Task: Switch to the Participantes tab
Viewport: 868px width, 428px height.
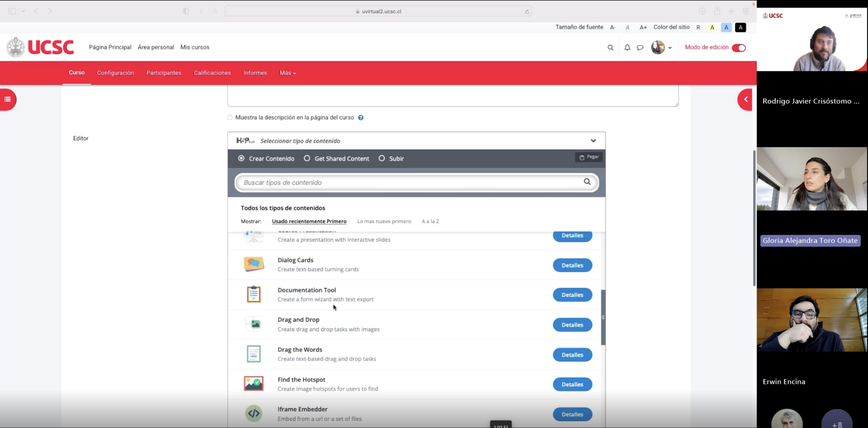Action: (x=163, y=73)
